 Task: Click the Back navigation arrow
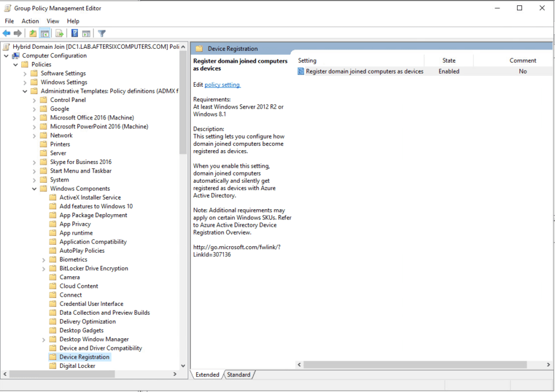click(x=7, y=33)
